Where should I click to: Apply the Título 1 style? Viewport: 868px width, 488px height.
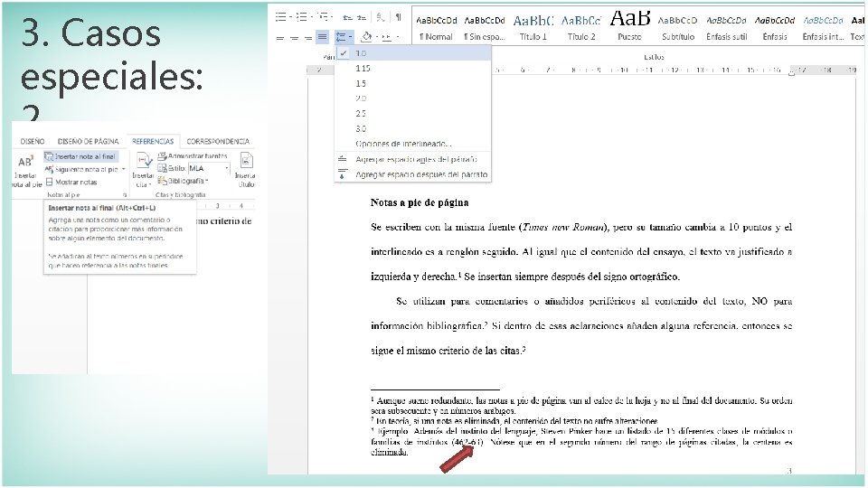click(533, 28)
